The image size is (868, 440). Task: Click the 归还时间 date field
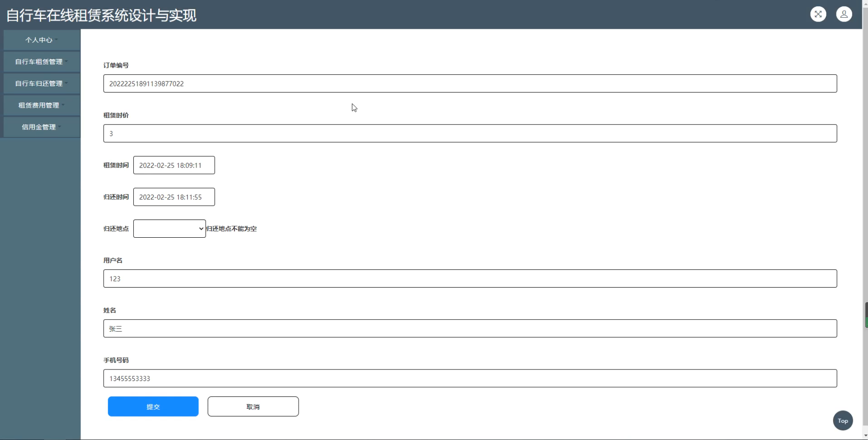[x=174, y=197]
